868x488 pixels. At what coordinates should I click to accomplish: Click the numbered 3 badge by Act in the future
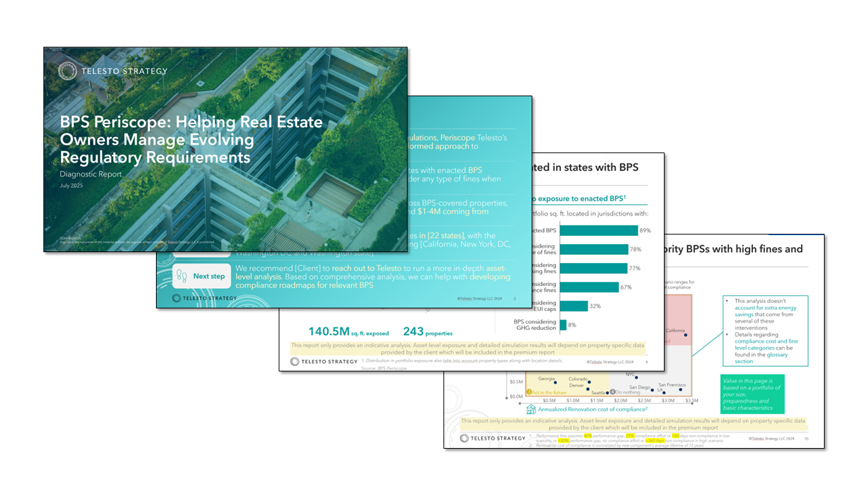[x=529, y=392]
